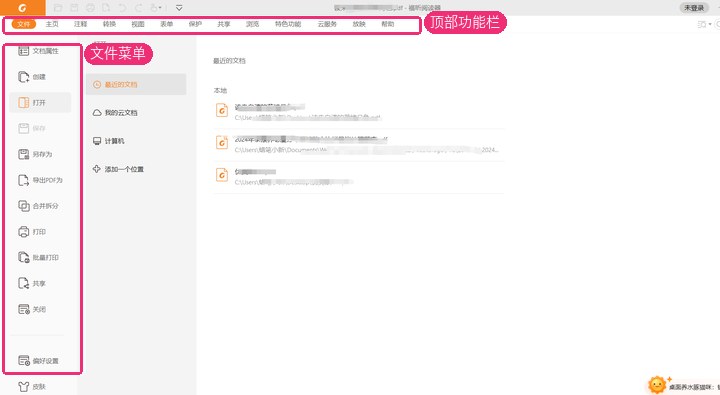
Task: Switch to the 视图 tab
Action: click(x=138, y=24)
